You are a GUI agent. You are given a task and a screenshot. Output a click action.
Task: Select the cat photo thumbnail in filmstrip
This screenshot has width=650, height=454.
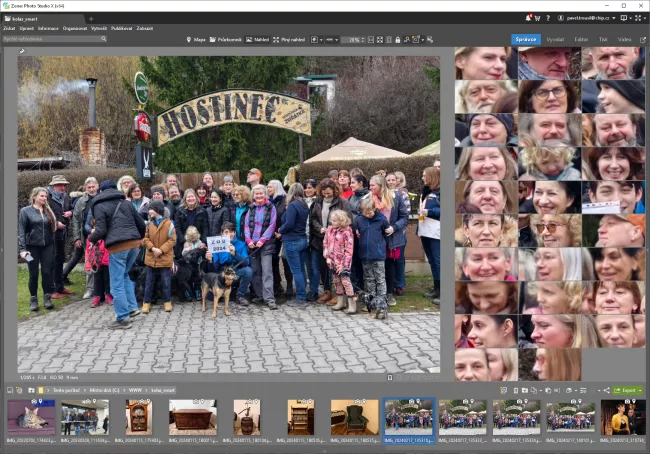[x=31, y=418]
